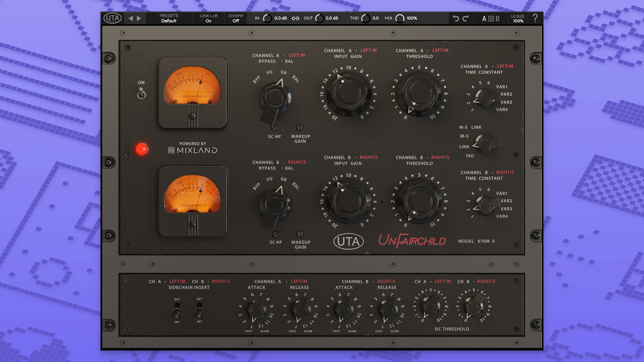Click the previous preset arrow
The image size is (644, 362).
(130, 18)
